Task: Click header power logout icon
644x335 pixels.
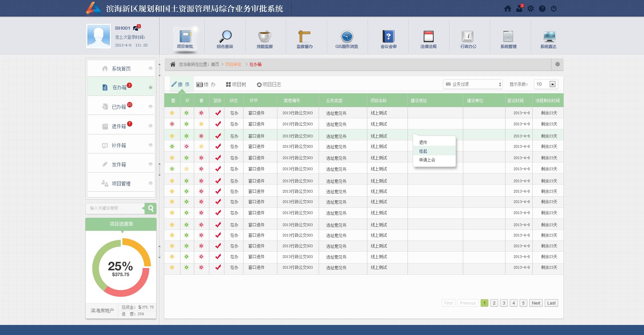Action: pyautogui.click(x=554, y=9)
